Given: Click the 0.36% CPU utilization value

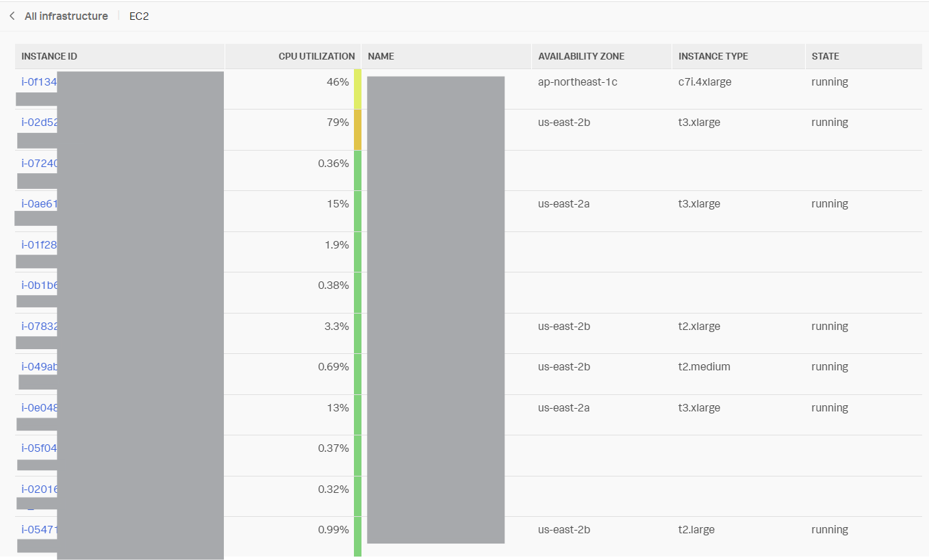Looking at the screenshot, I should click(333, 164).
